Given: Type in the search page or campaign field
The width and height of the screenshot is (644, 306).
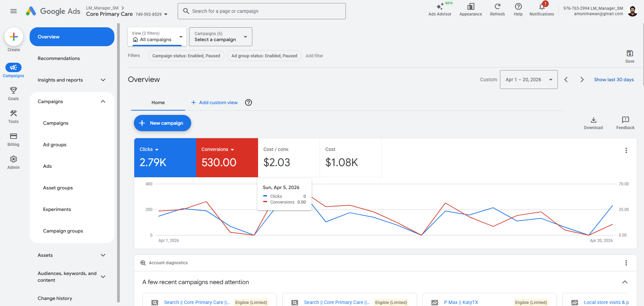Looking at the screenshot, I should click(x=266, y=11).
